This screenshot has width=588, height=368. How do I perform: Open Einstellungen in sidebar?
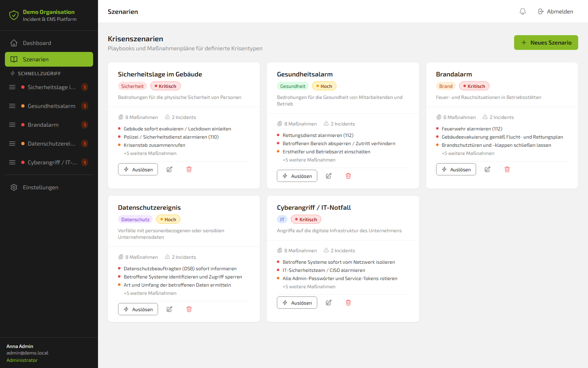(x=49, y=187)
